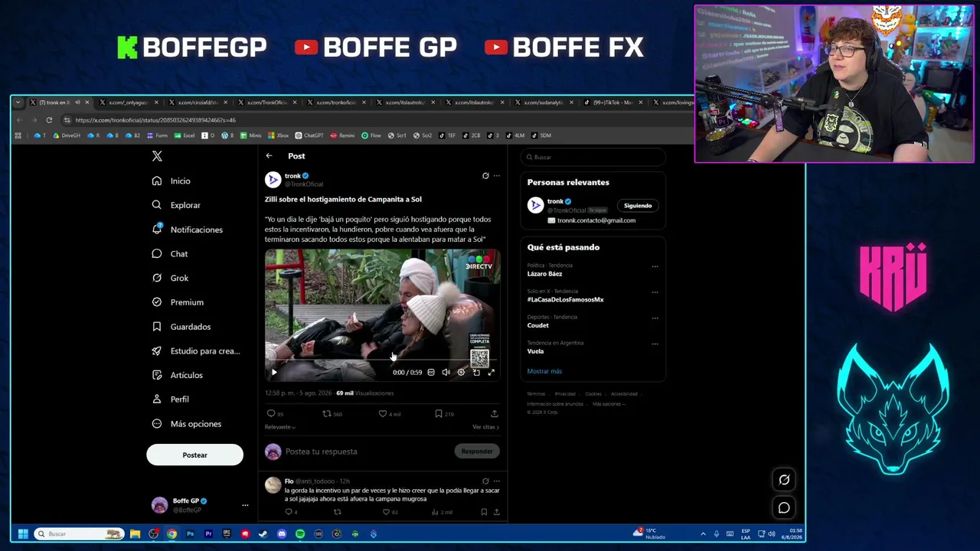Open Grok in the X sidebar
The height and width of the screenshot is (551, 980).
pyautogui.click(x=170, y=278)
